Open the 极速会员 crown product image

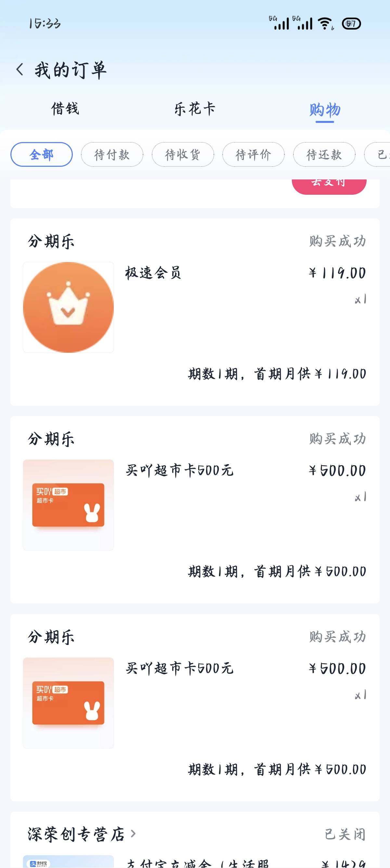point(68,307)
